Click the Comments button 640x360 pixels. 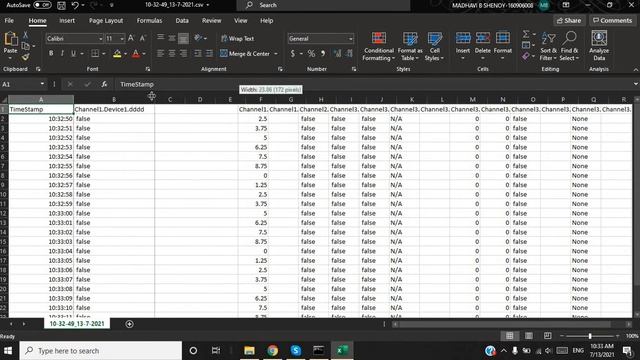[x=612, y=20]
